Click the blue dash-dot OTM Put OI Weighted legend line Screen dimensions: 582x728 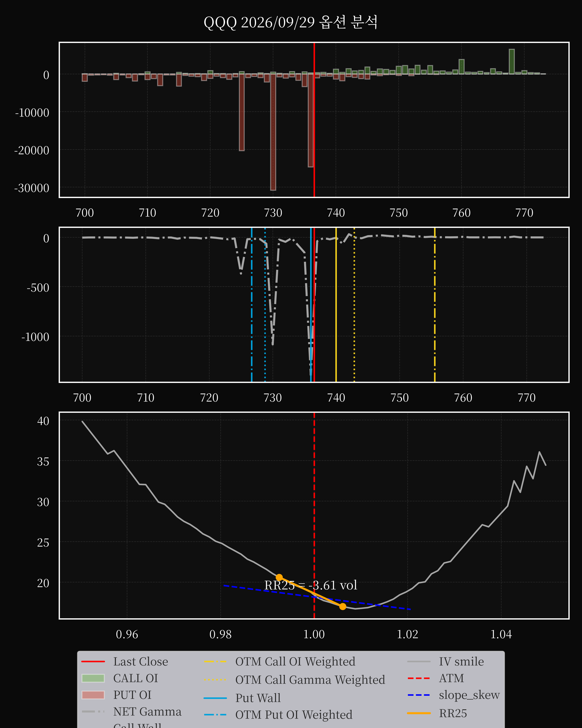215,715
